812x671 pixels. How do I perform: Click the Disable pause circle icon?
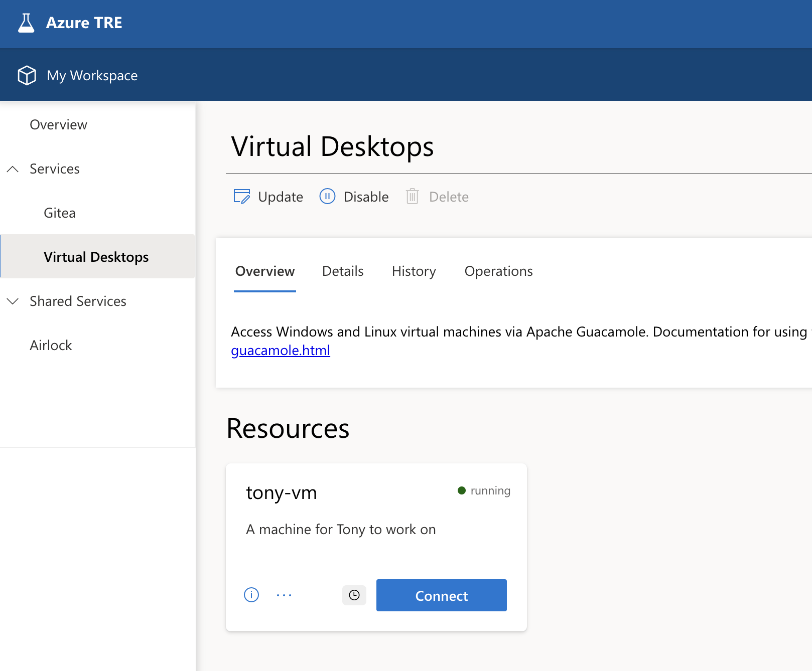327,196
